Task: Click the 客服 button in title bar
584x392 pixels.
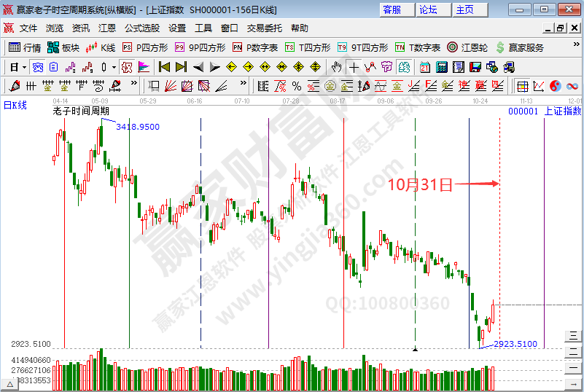Action: pyautogui.click(x=392, y=9)
